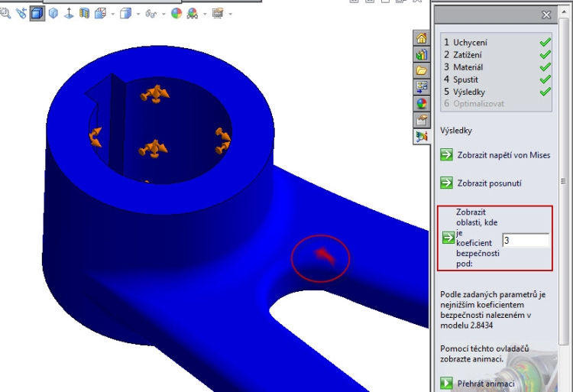Click green arrow for Zobrazit napětí von Mises
Image resolution: width=573 pixels, height=392 pixels.
(446, 155)
